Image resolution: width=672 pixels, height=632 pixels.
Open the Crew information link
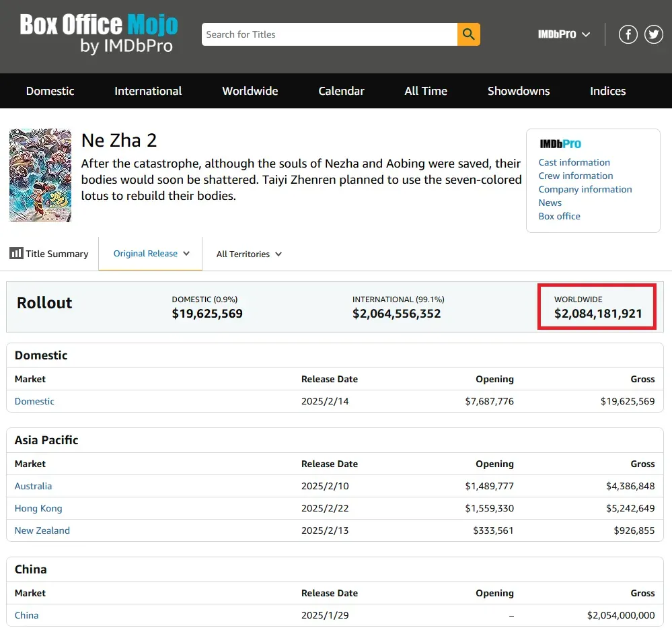tap(576, 176)
